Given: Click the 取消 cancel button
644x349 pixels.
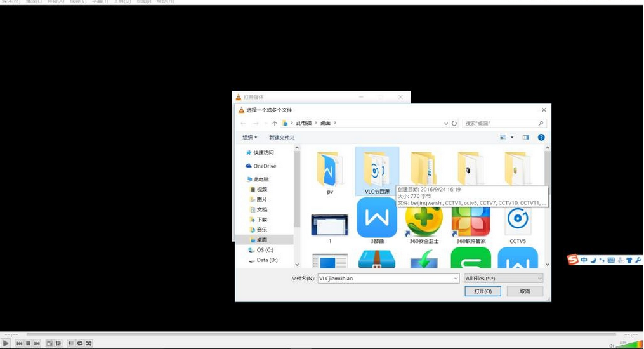Looking at the screenshot, I should [525, 291].
